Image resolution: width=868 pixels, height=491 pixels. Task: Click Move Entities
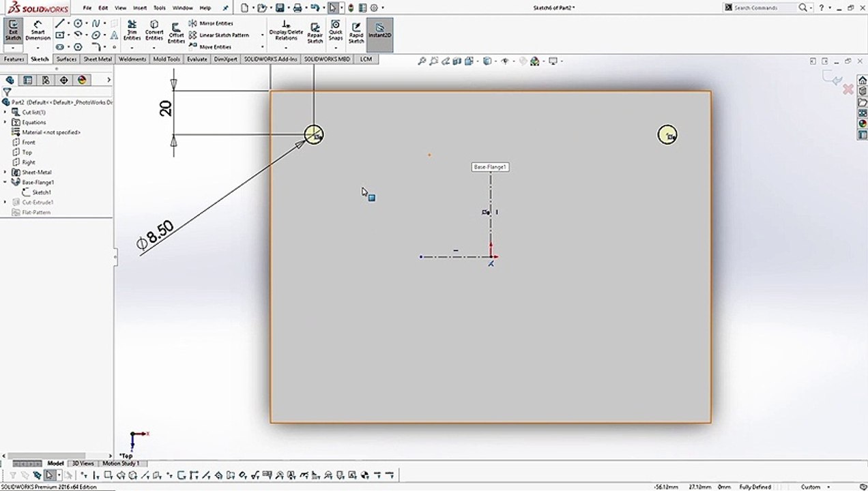210,47
